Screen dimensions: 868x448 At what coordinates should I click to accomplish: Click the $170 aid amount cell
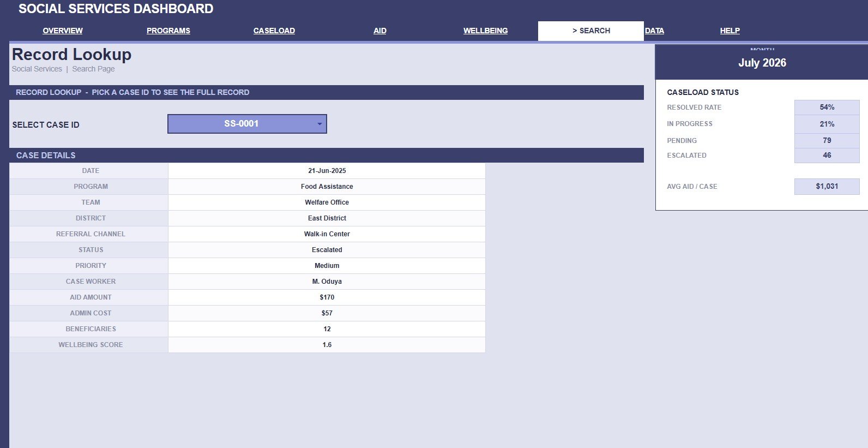pos(327,297)
